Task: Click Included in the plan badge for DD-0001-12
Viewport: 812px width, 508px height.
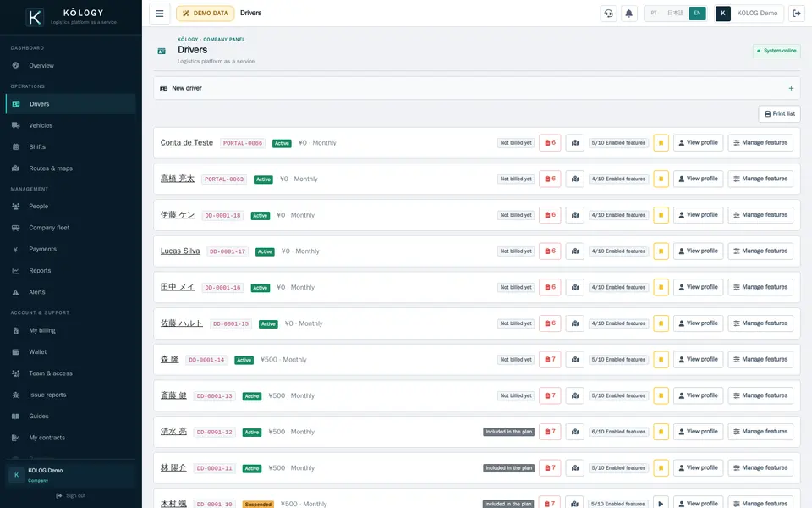Action: [x=508, y=432]
